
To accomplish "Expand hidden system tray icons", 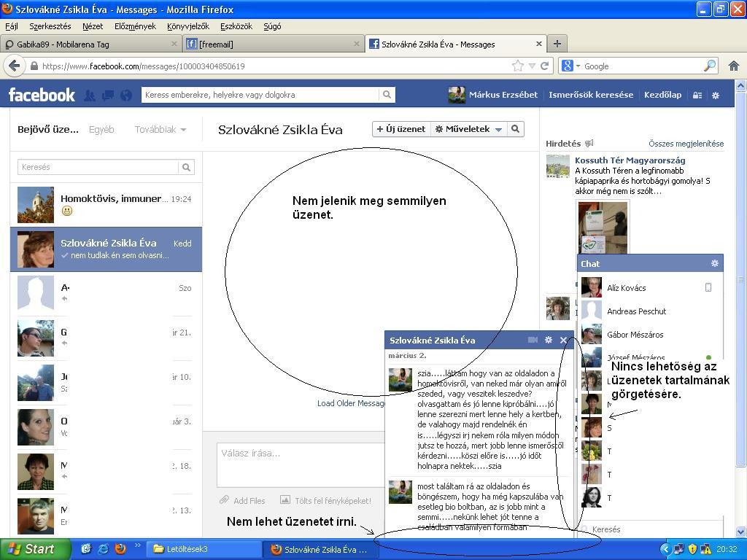I will tap(665, 549).
